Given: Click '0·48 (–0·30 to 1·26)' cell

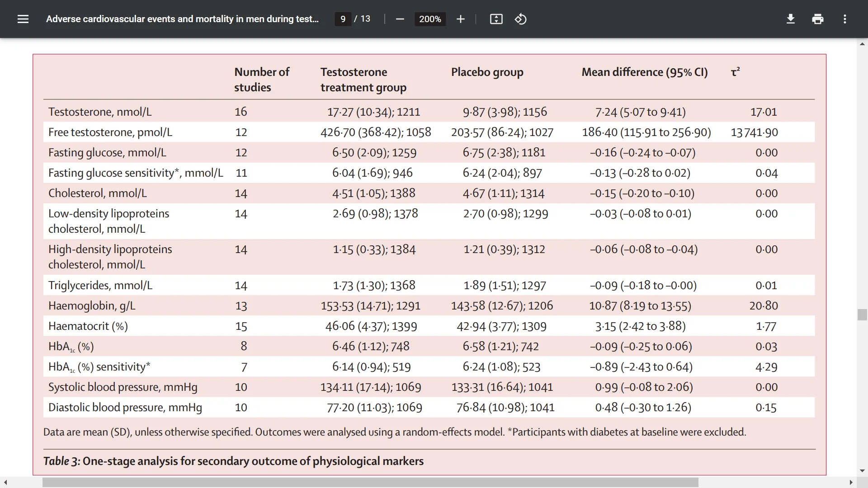Looking at the screenshot, I should click(643, 407).
